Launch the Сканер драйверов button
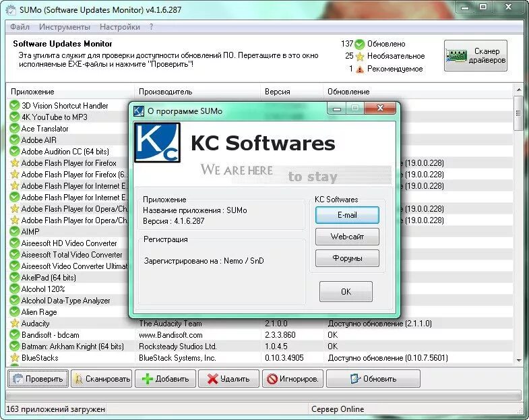The width and height of the screenshot is (529, 420). pos(476,56)
